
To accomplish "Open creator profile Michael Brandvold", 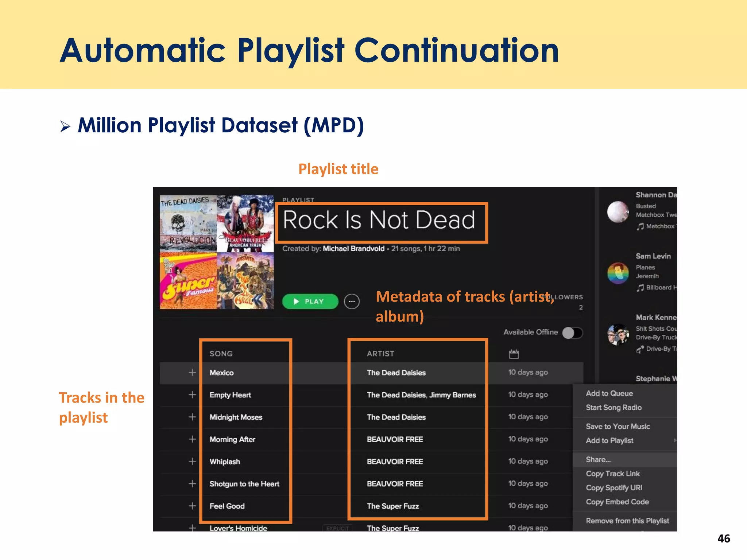I will [x=353, y=249].
